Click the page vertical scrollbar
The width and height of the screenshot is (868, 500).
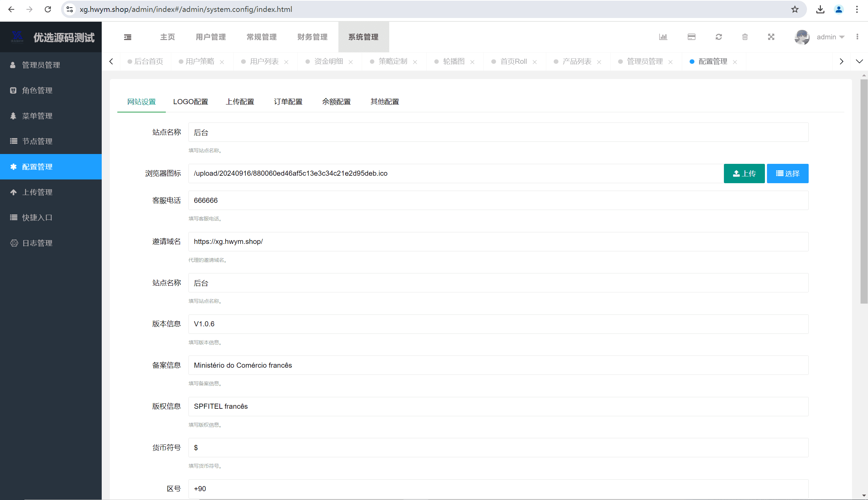pyautogui.click(x=864, y=191)
